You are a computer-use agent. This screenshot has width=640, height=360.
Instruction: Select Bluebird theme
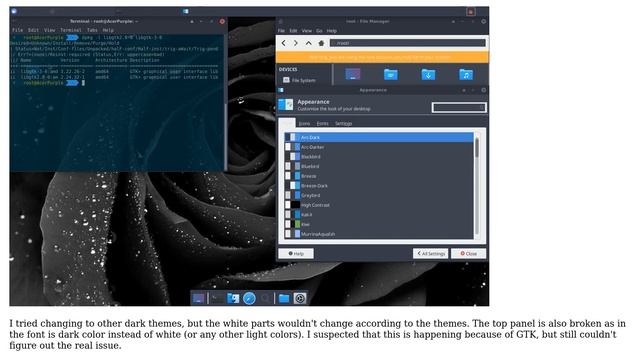[379, 167]
